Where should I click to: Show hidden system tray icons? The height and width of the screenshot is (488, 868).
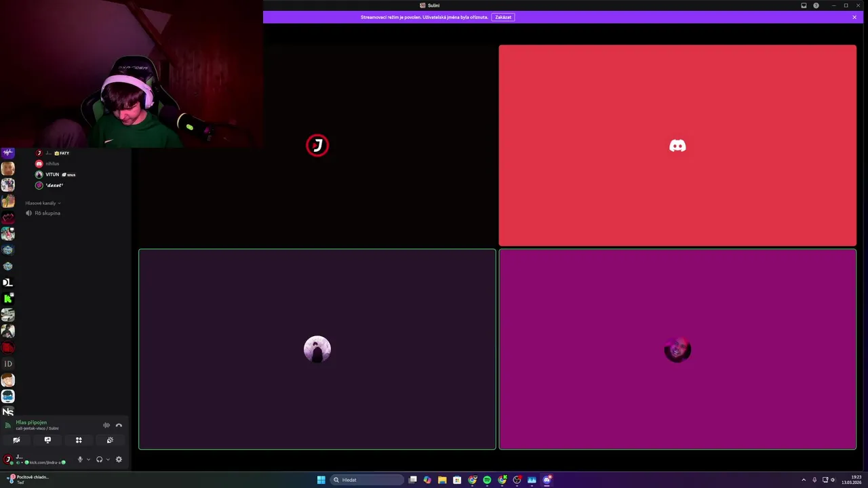point(804,480)
